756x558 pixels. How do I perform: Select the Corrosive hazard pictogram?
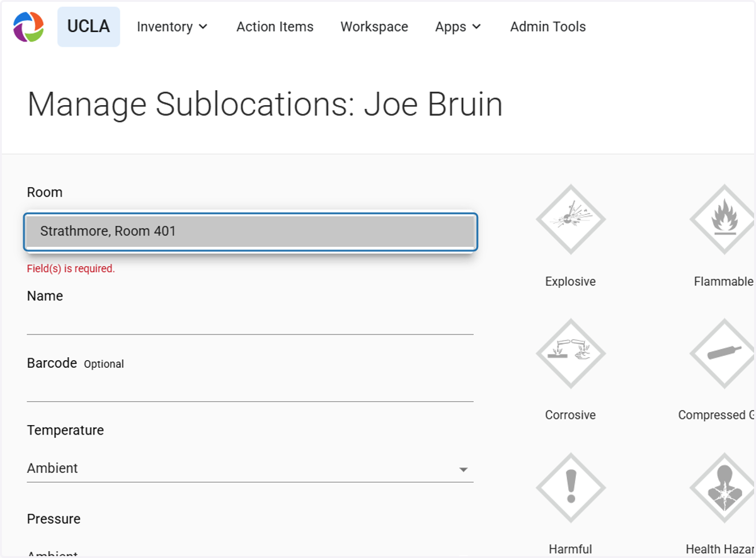(x=571, y=353)
